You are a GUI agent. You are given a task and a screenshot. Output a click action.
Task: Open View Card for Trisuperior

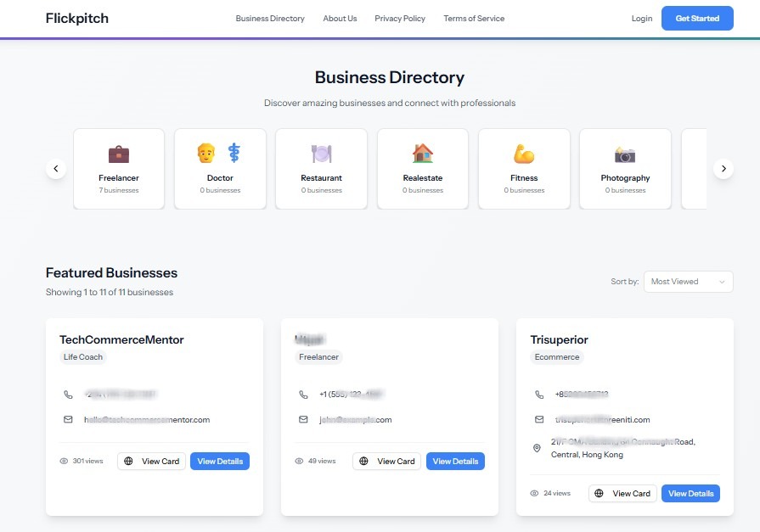[622, 493]
